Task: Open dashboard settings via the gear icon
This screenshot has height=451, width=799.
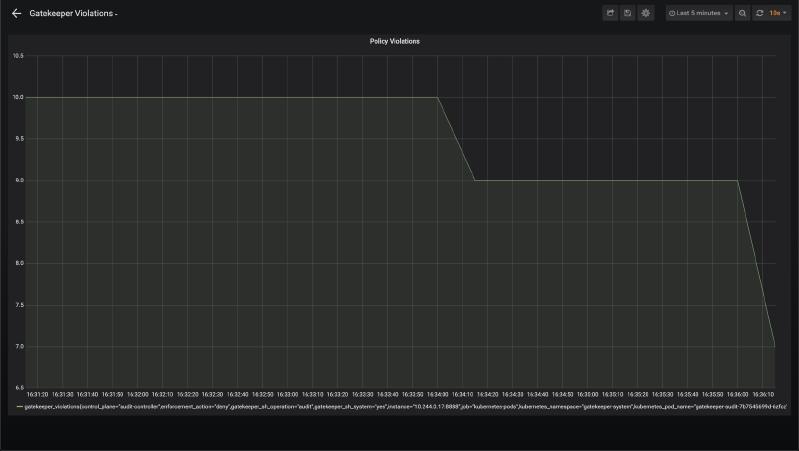Action: 645,13
